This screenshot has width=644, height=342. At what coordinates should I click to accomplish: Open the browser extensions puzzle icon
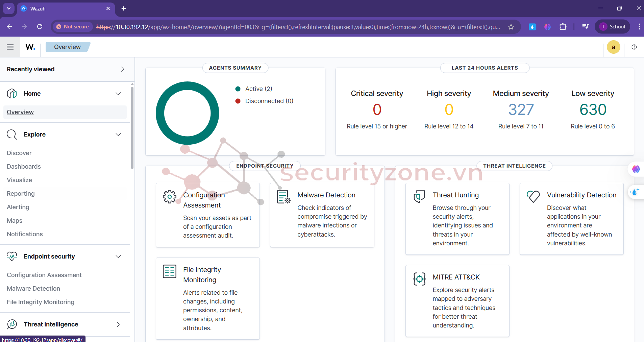(x=563, y=27)
